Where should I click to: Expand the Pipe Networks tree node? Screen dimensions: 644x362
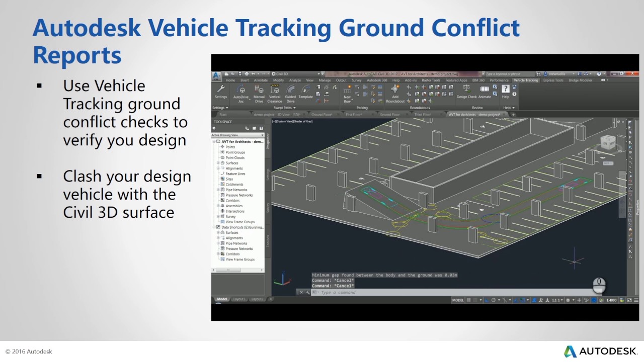point(218,190)
